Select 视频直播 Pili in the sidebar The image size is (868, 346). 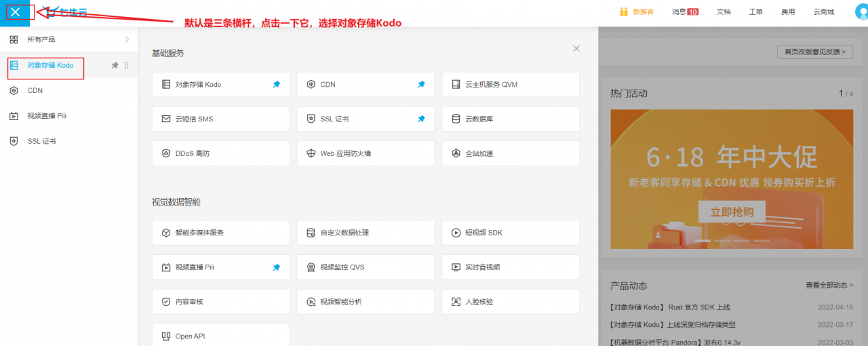pyautogui.click(x=46, y=116)
